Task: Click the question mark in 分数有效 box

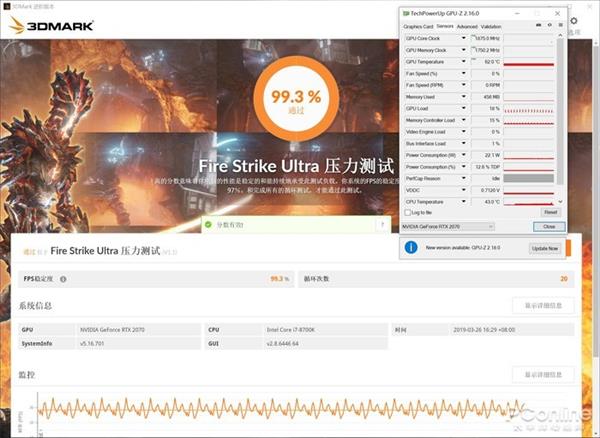Action: click(x=382, y=225)
